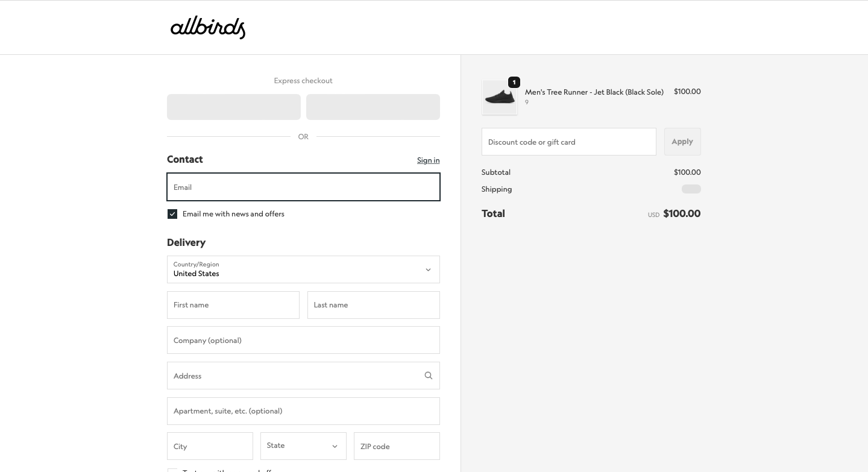The width and height of the screenshot is (868, 472).
Task: Click the Allbirds logo
Action: [x=207, y=27]
